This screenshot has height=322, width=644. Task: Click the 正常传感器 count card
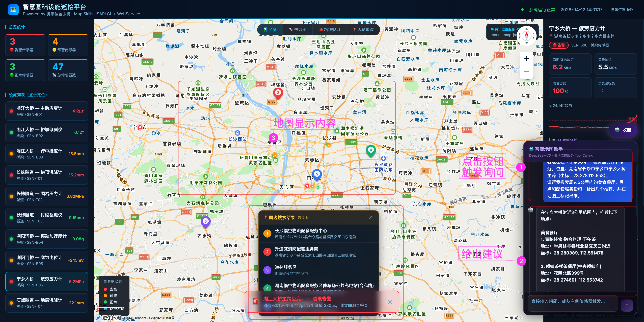[25, 70]
